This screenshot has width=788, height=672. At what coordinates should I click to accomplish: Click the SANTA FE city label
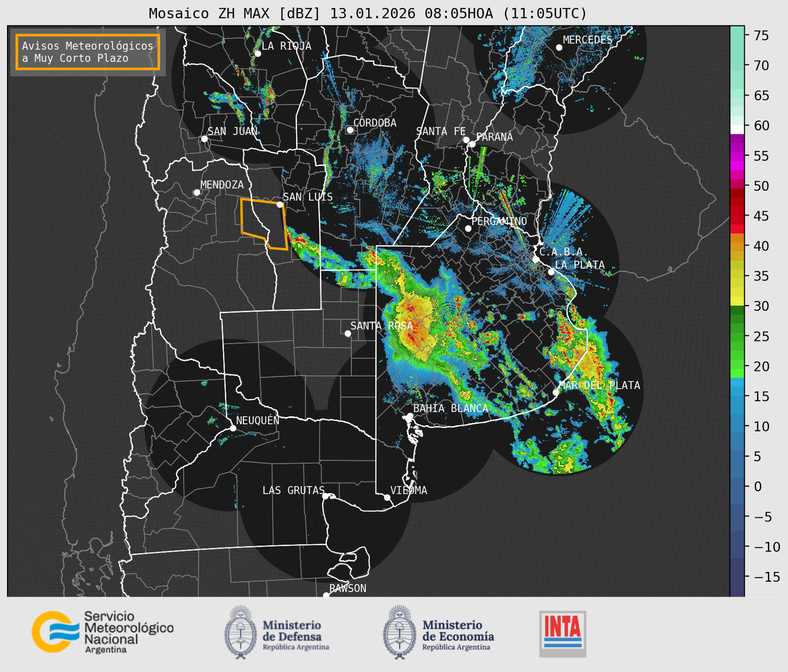[441, 131]
